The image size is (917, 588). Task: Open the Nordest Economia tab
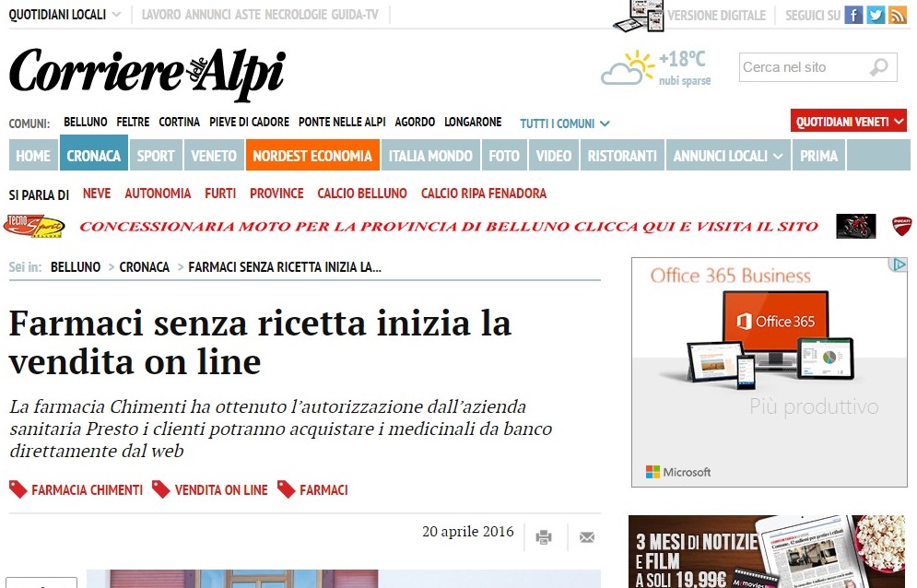point(312,156)
